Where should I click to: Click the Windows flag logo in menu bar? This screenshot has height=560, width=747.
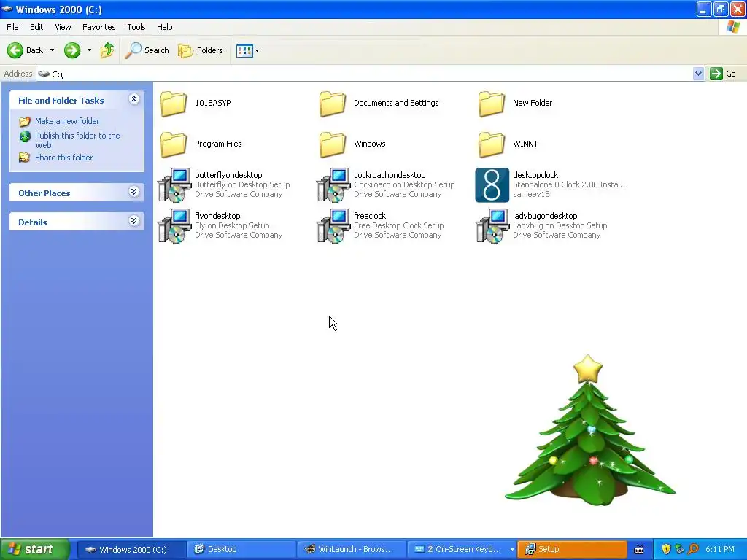click(732, 27)
